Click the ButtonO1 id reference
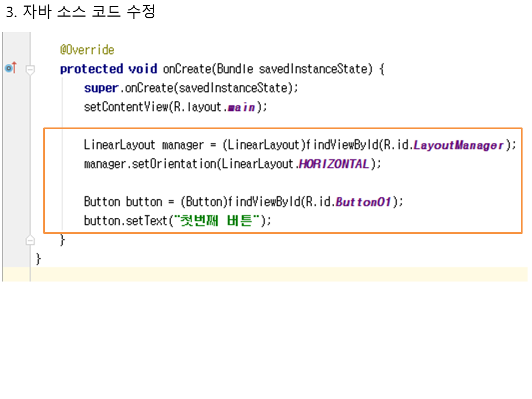This screenshot has height=399, width=532. point(364,202)
